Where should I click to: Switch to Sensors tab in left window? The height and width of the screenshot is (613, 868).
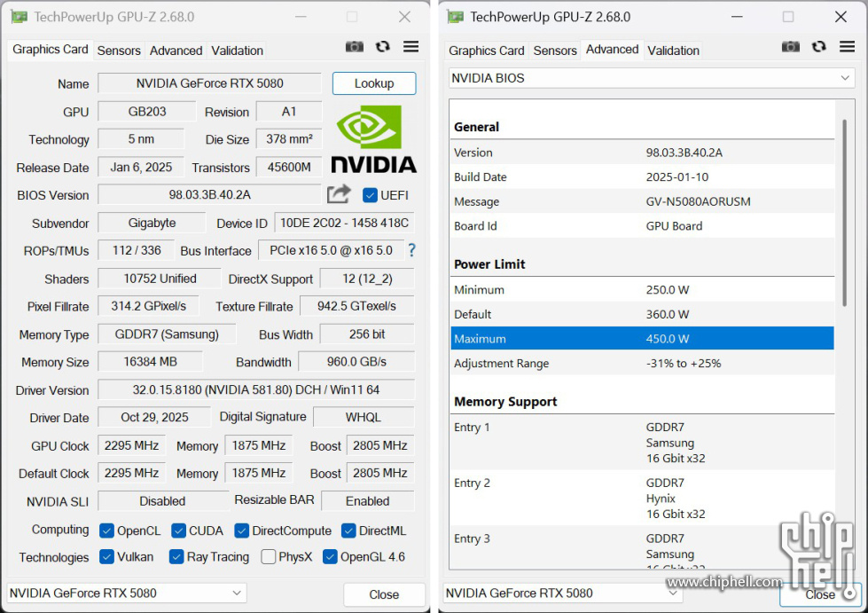pos(119,51)
